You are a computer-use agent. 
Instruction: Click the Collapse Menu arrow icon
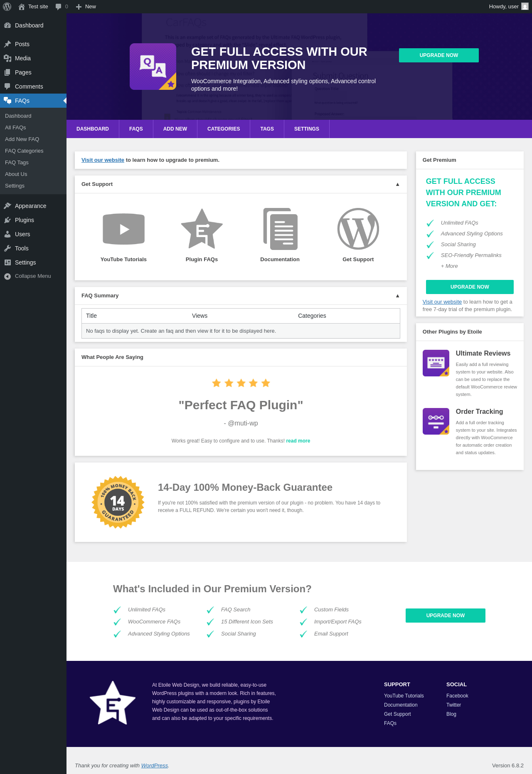7,276
